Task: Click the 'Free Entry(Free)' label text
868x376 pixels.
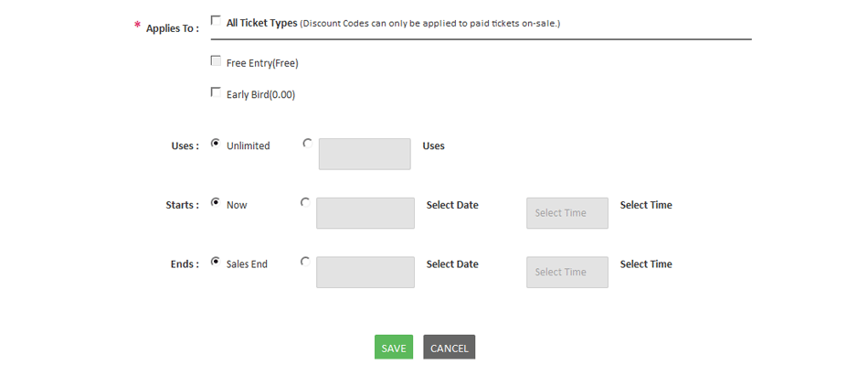Action: click(x=262, y=63)
